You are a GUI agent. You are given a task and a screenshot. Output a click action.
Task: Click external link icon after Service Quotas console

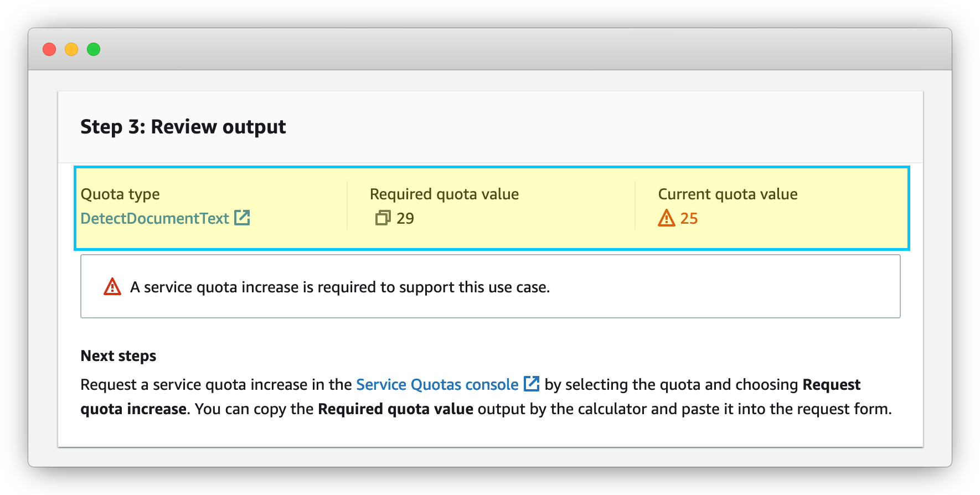[x=532, y=383]
